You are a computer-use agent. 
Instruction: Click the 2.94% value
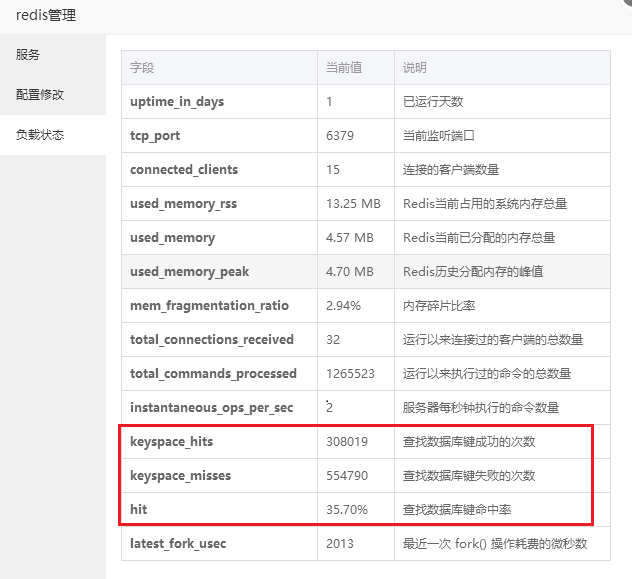pos(343,306)
